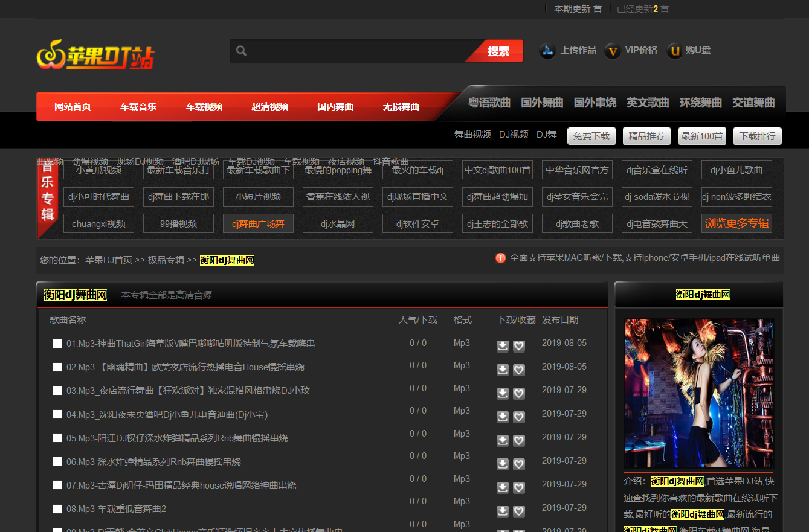The width and height of the screenshot is (809, 532).
Task: Open dj水晶网 album tag
Action: click(338, 223)
